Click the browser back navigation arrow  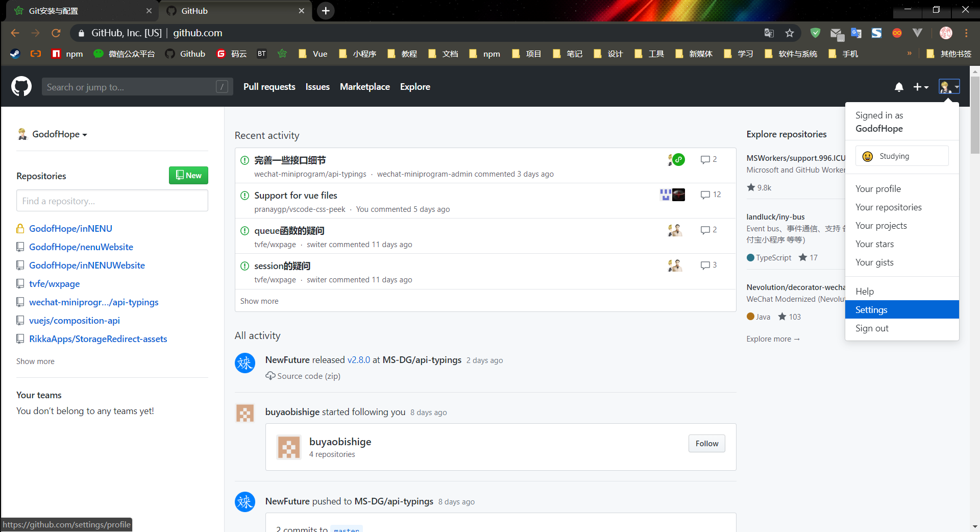(14, 33)
